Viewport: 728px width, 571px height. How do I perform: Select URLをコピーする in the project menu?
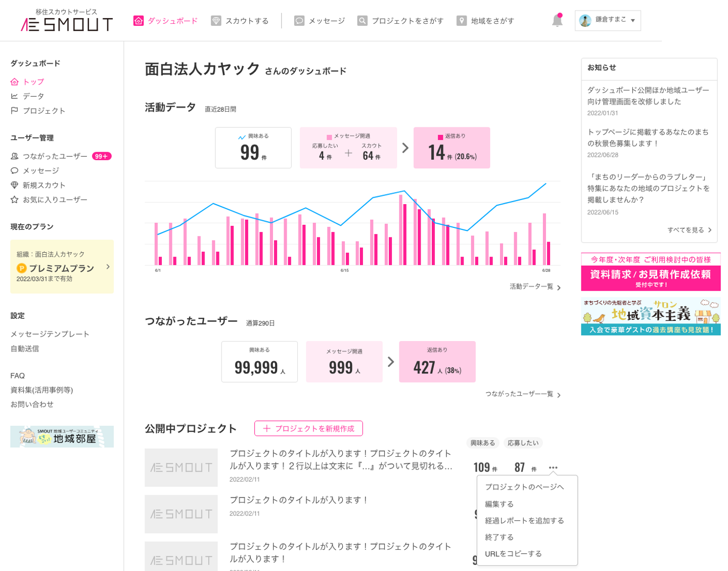coord(513,553)
